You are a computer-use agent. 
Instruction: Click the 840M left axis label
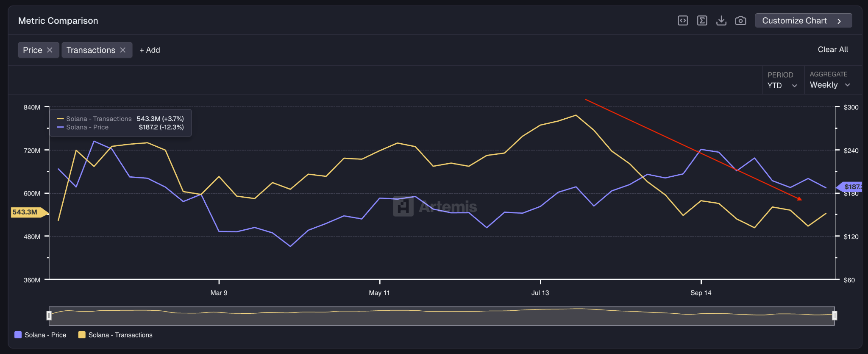tap(32, 107)
